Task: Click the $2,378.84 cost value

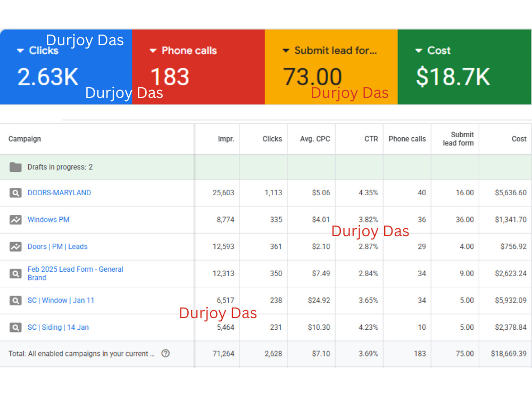Action: [511, 327]
